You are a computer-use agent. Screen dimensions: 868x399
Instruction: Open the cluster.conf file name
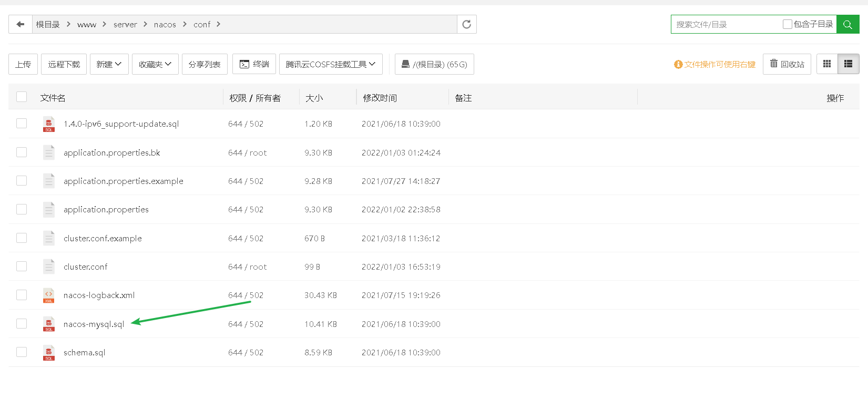[x=86, y=267]
